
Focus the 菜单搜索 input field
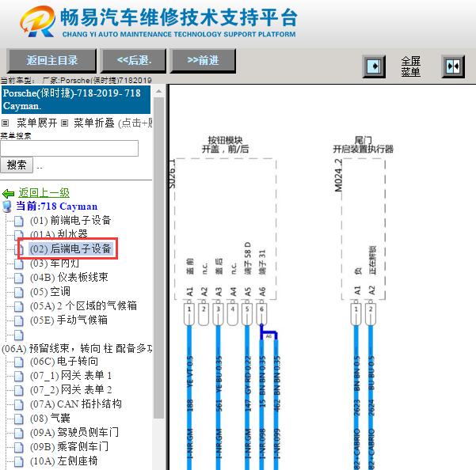(x=69, y=148)
